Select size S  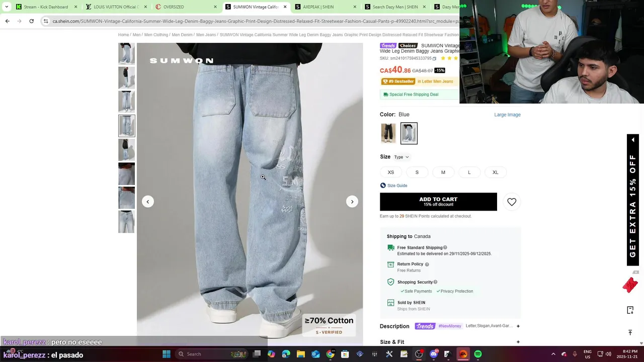[417, 172]
